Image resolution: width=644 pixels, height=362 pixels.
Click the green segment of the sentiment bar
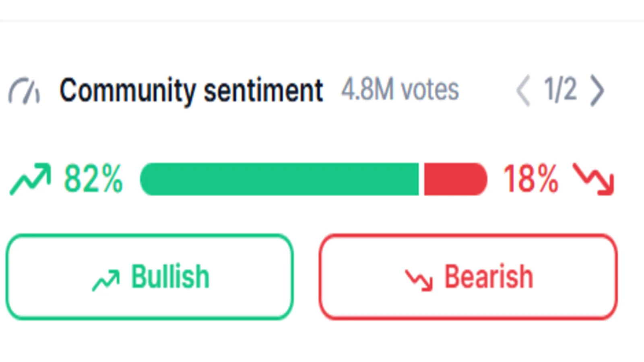pyautogui.click(x=279, y=179)
